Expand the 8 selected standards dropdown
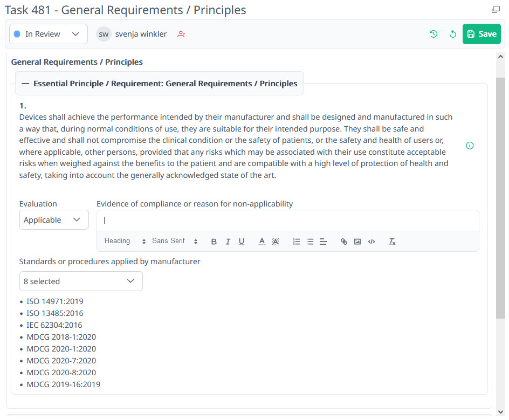Image resolution: width=509 pixels, height=420 pixels. pyautogui.click(x=80, y=281)
